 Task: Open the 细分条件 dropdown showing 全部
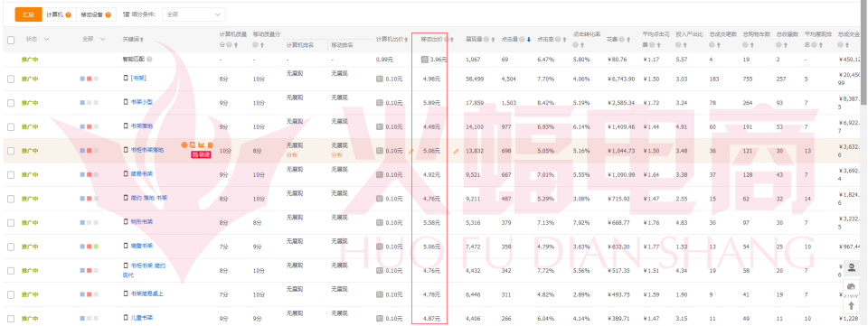point(193,14)
